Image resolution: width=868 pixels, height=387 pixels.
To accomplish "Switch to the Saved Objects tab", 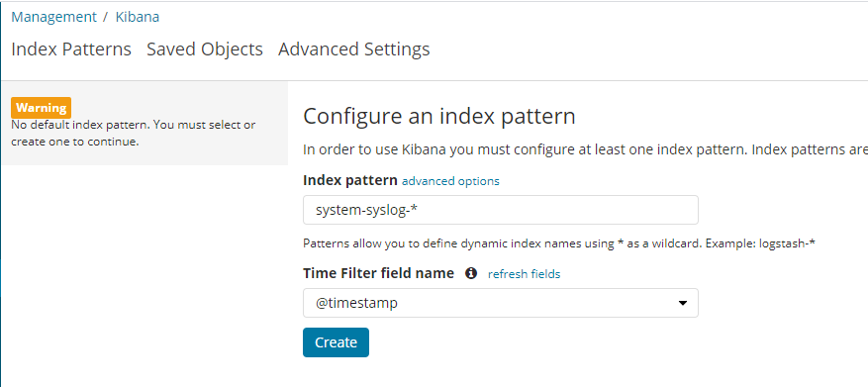I will tap(204, 49).
